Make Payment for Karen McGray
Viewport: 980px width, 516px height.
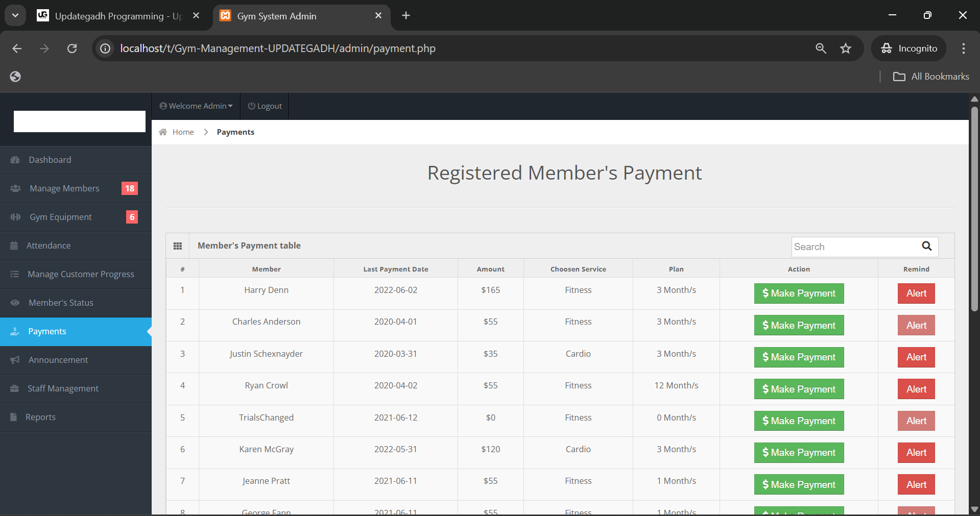click(799, 453)
